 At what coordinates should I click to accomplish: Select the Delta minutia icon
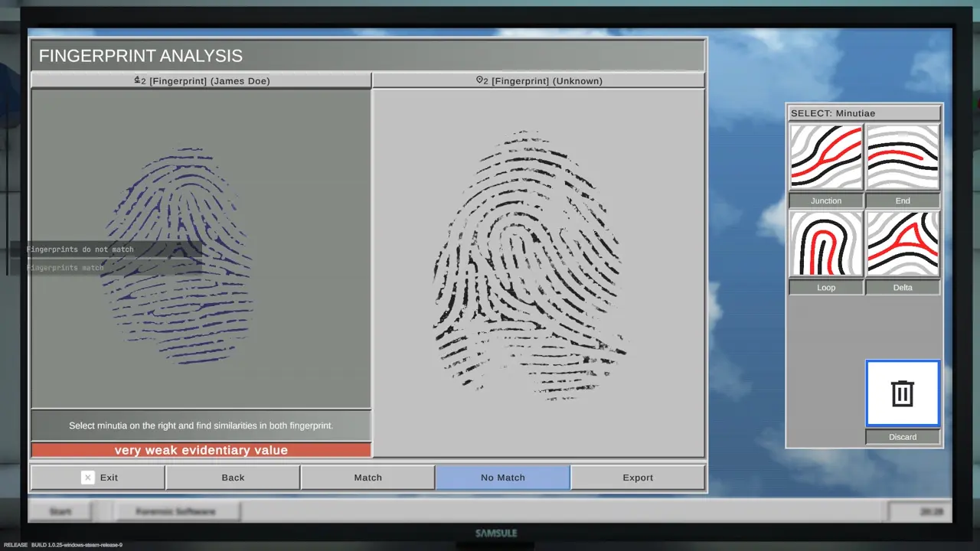[x=903, y=244]
